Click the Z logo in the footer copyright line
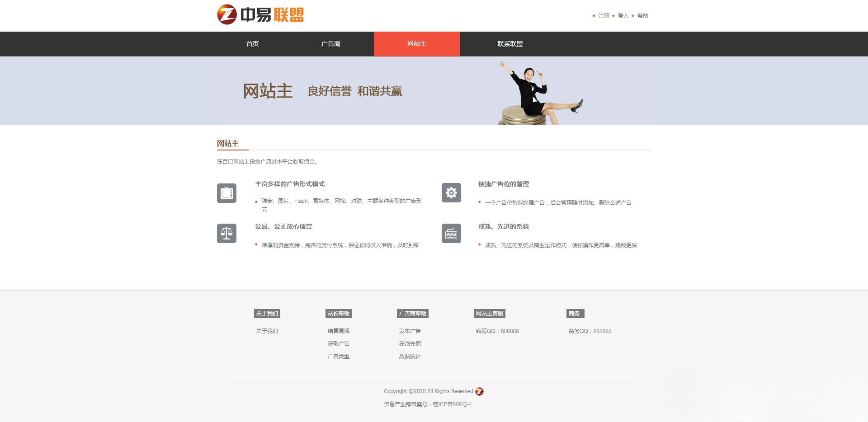 pos(480,391)
